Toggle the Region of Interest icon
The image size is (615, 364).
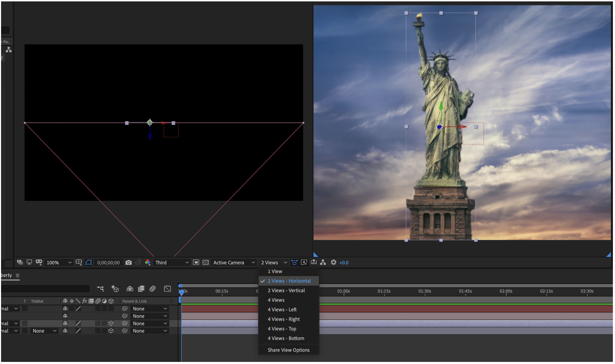tap(196, 263)
